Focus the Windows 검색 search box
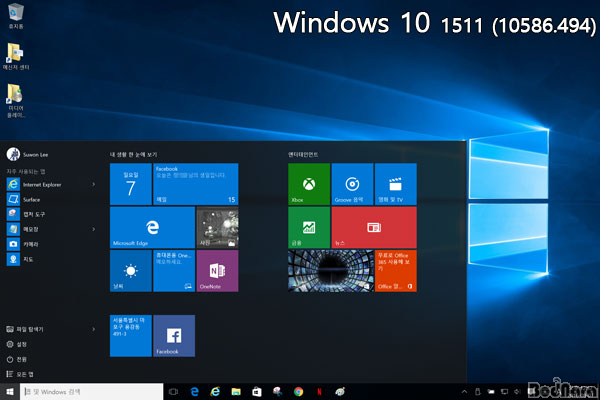The image size is (600, 400). (91, 392)
